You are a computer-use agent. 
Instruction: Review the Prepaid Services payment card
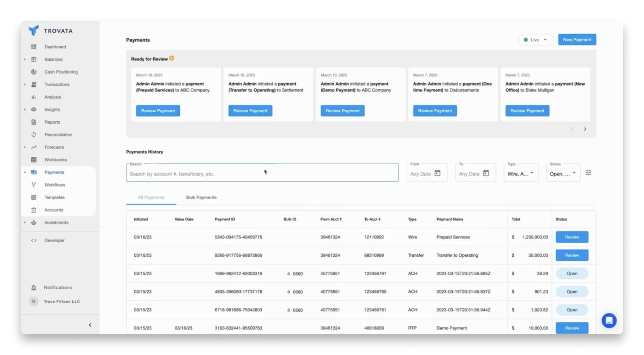[x=158, y=111]
